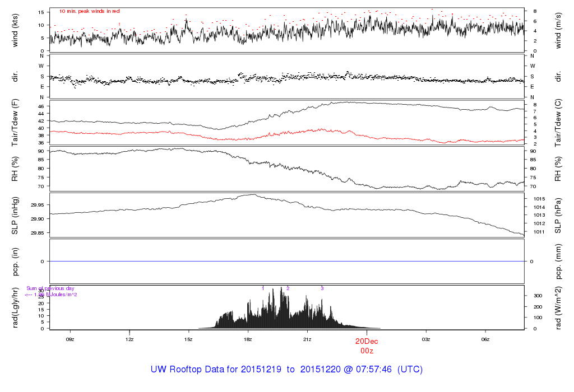
Task: Click the '300' radiation tick value
Action: (538, 296)
